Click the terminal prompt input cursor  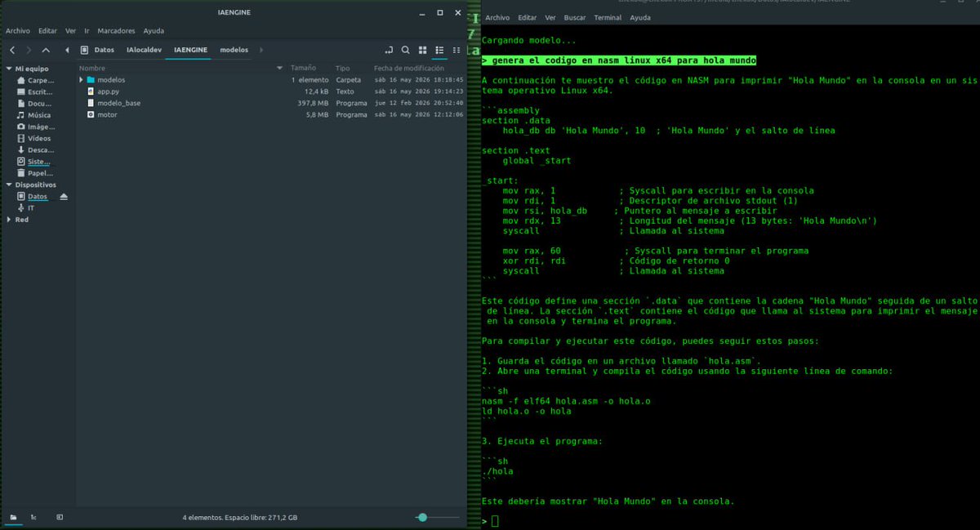coord(495,521)
